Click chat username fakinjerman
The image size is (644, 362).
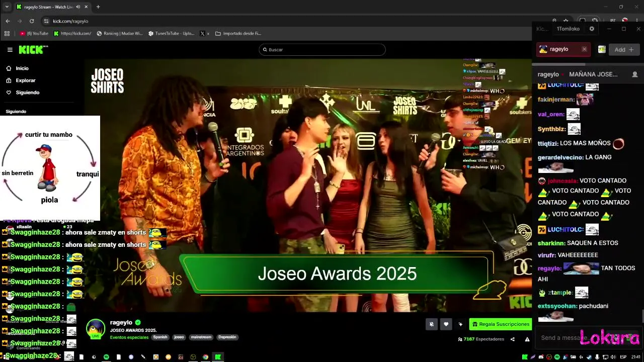coord(555,100)
